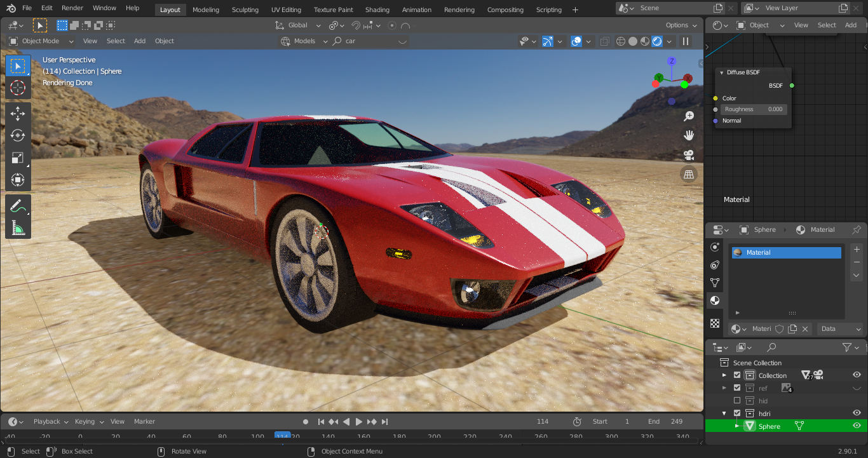868x458 pixels.
Task: Open the Object Mode dropdown
Action: tap(41, 41)
